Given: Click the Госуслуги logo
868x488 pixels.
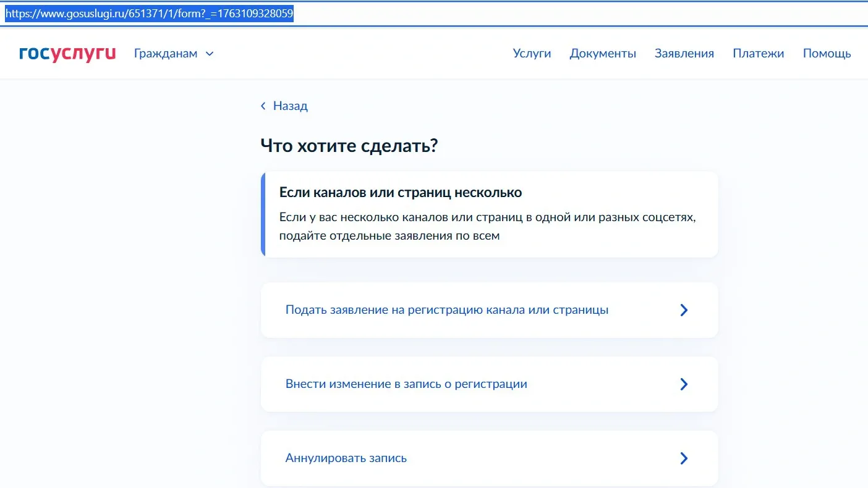Looking at the screenshot, I should click(x=67, y=54).
